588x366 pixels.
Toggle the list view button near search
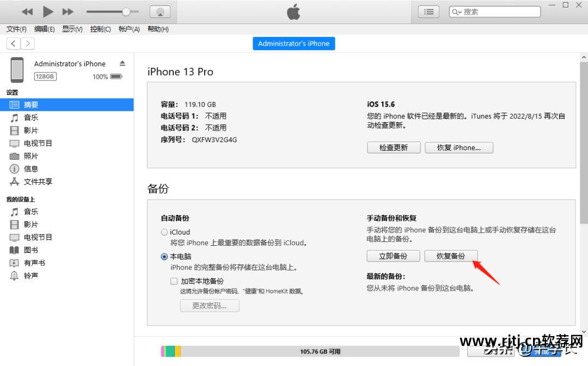click(428, 12)
